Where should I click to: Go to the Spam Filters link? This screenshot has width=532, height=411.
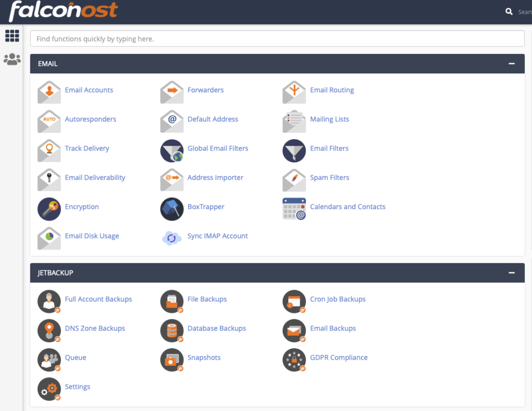click(329, 177)
